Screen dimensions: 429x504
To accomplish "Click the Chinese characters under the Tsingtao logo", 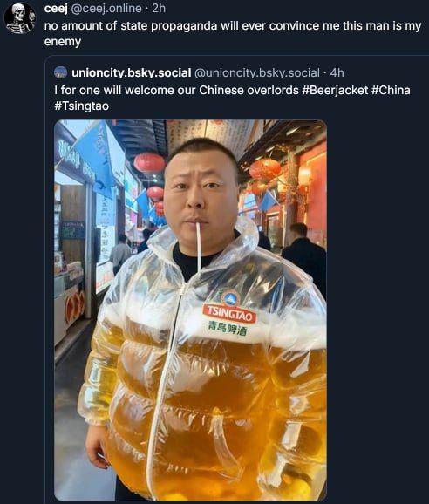I will tap(228, 330).
